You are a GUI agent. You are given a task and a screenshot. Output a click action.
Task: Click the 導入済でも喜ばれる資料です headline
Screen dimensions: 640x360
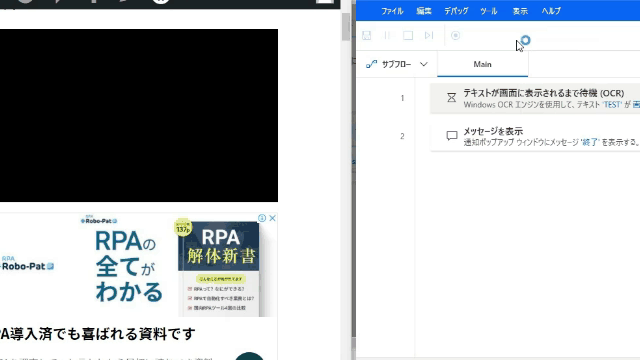pyautogui.click(x=98, y=334)
